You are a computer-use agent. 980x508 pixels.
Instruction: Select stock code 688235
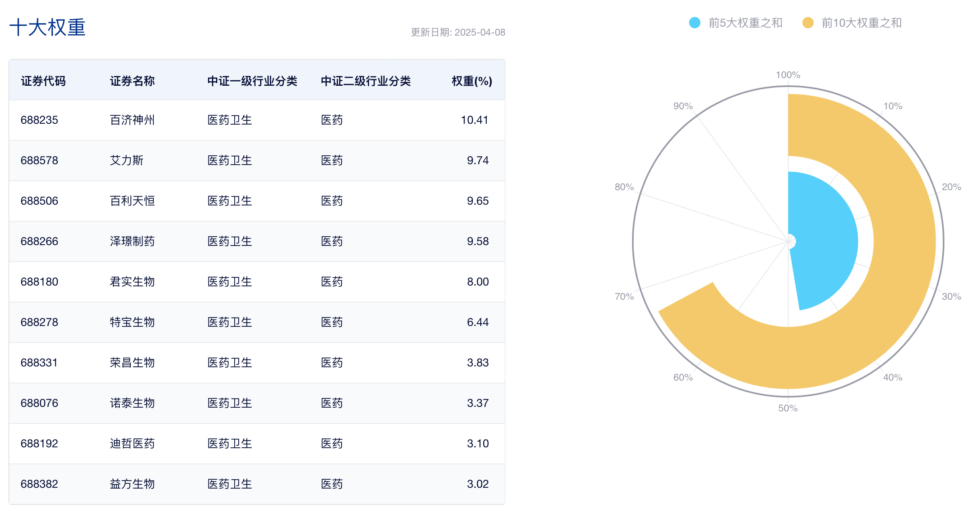pos(39,120)
